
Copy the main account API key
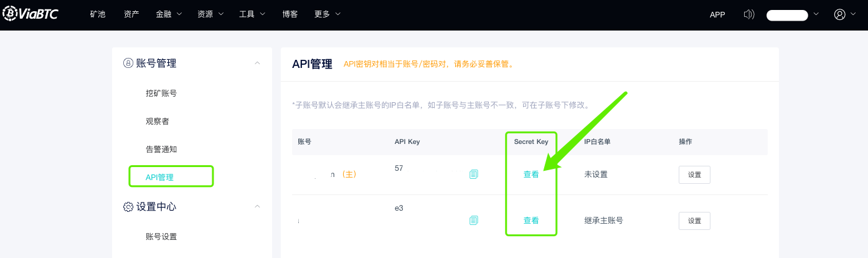coord(474,174)
